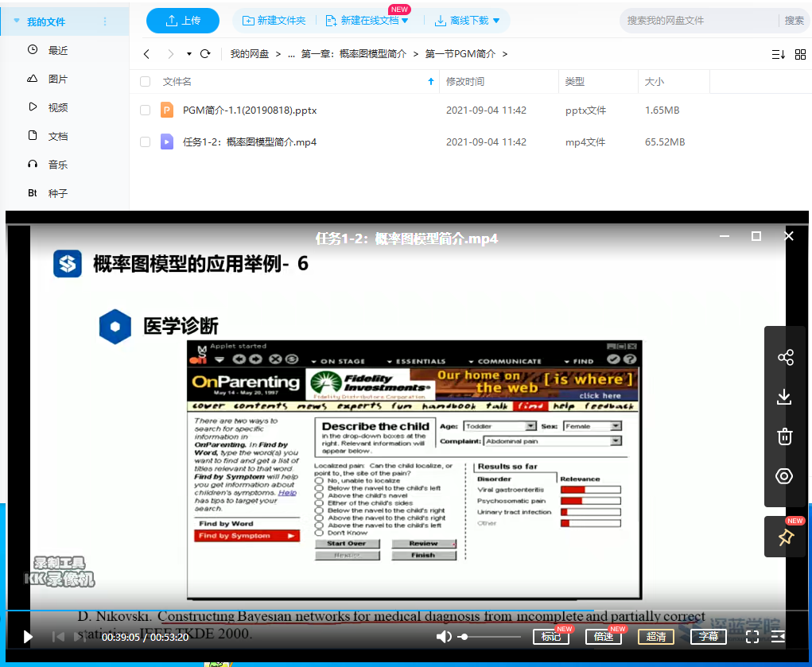
Task: Toggle the select-all files checkbox
Action: (x=146, y=82)
